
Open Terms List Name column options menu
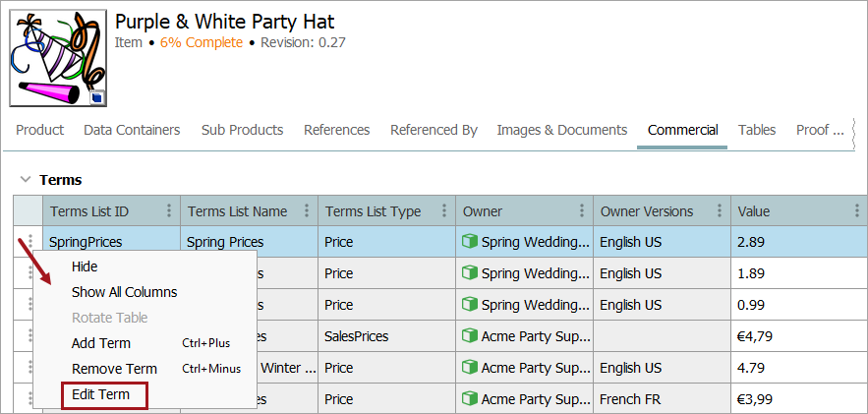coord(307,210)
